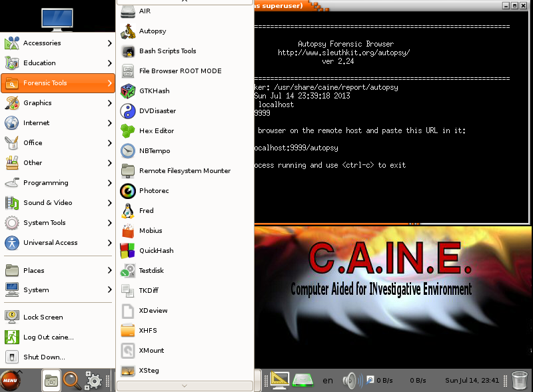The width and height of the screenshot is (533, 392).
Task: Maximize the superuser terminal window
Action: (514, 6)
